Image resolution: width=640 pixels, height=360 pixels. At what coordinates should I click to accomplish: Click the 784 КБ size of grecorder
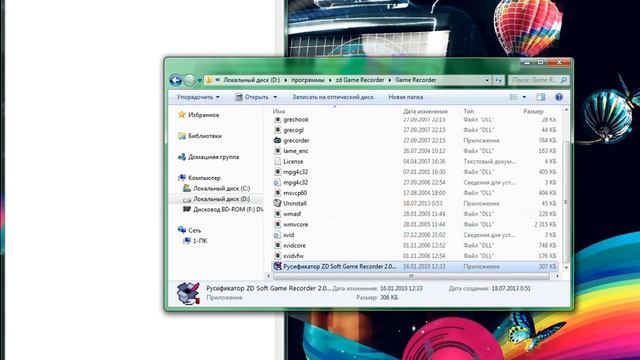[x=547, y=140]
